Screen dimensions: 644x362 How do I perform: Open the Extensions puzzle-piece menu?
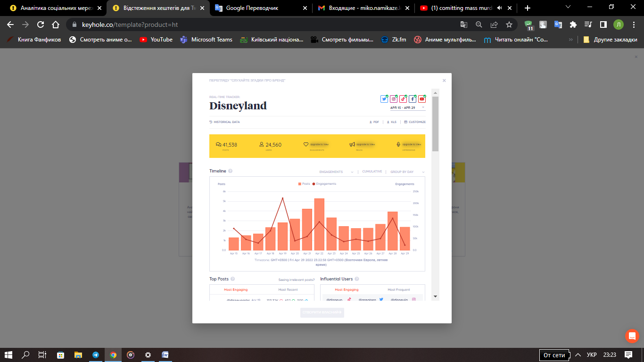pyautogui.click(x=573, y=25)
